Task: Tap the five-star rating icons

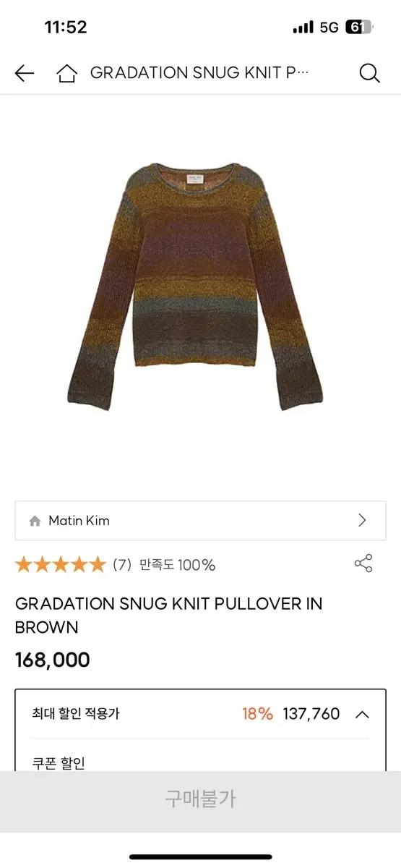Action: (61, 565)
